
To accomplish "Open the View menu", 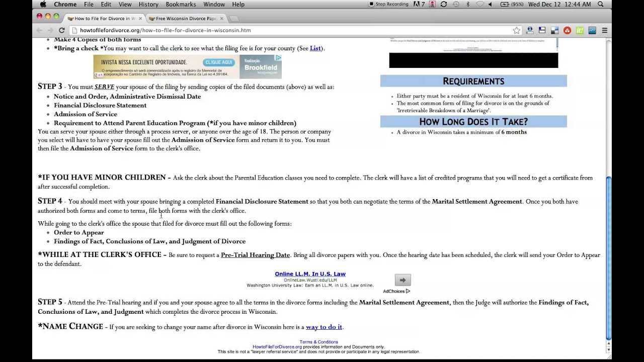I will (125, 4).
